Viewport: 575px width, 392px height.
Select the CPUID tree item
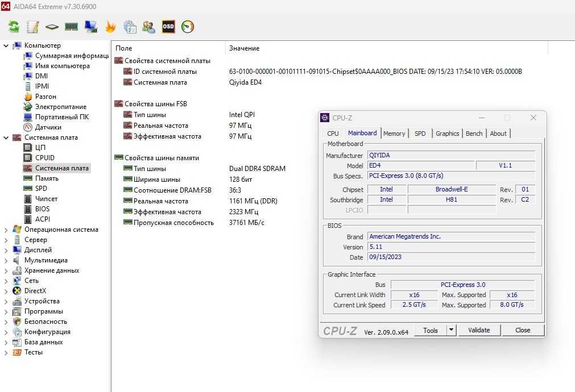[45, 157]
